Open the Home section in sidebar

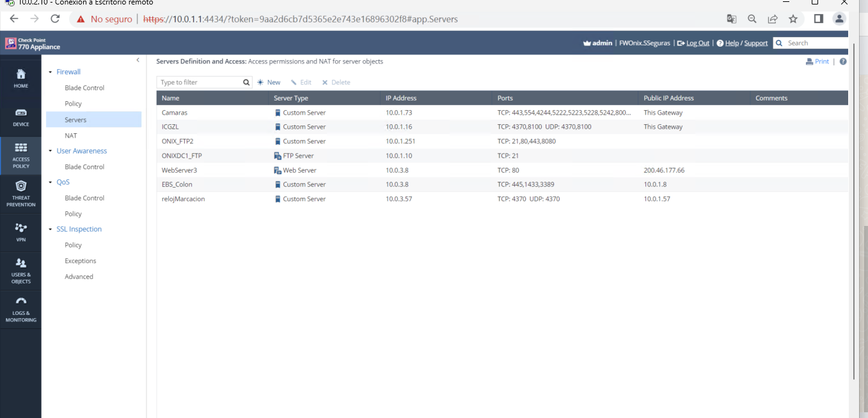pyautogui.click(x=20, y=78)
